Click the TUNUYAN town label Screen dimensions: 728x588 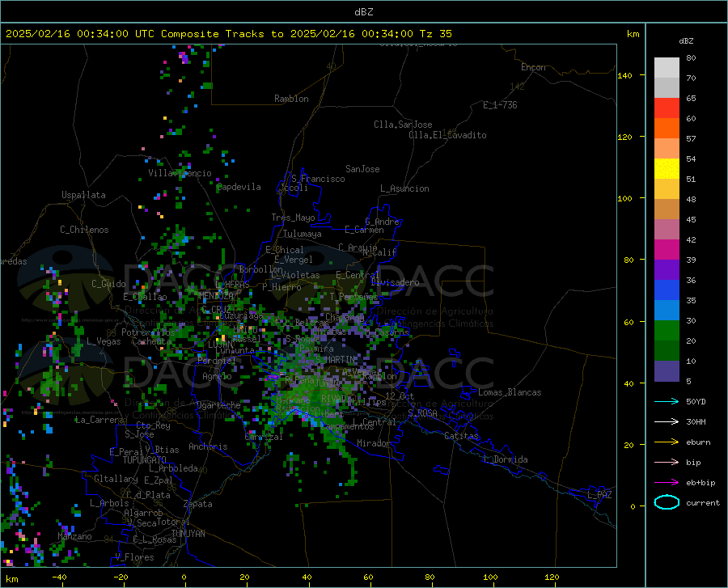pos(188,534)
